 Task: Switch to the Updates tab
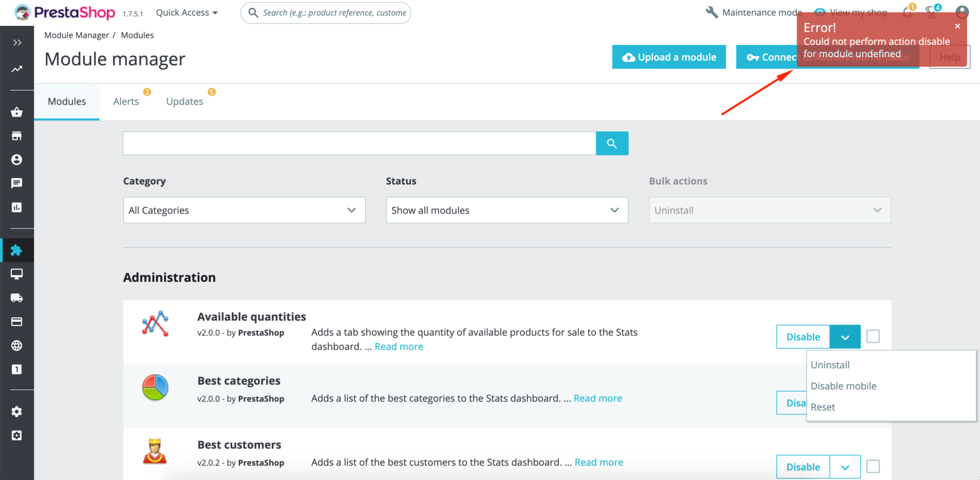coord(185,102)
